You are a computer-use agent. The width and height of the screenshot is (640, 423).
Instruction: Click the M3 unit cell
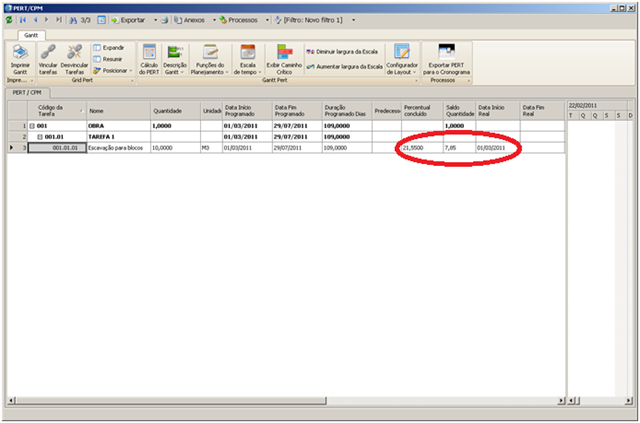point(211,148)
